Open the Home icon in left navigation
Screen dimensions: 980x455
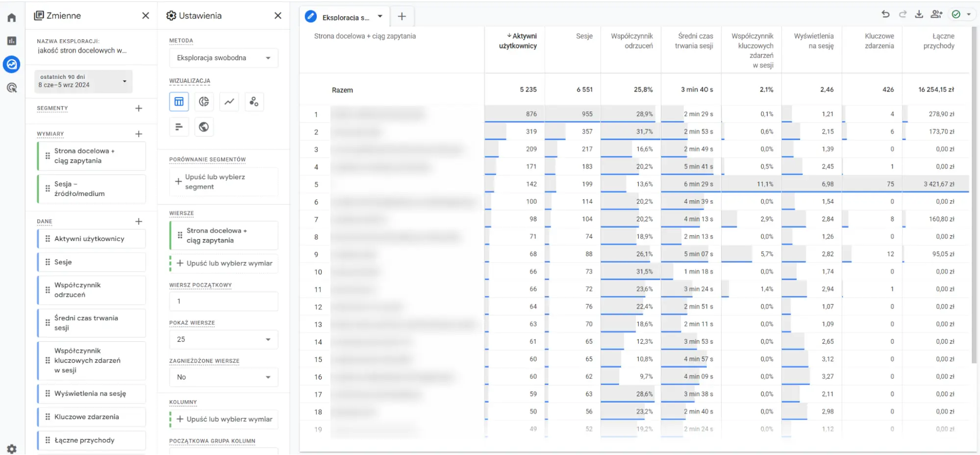pos(12,18)
